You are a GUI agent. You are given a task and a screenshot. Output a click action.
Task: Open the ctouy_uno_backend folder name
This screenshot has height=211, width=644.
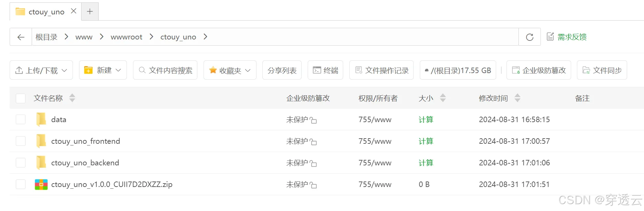pos(85,163)
